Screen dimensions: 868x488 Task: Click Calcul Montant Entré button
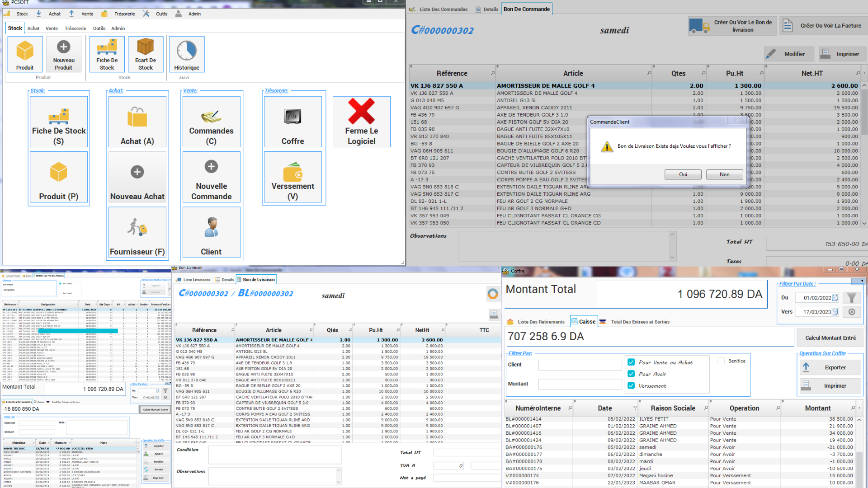(830, 338)
